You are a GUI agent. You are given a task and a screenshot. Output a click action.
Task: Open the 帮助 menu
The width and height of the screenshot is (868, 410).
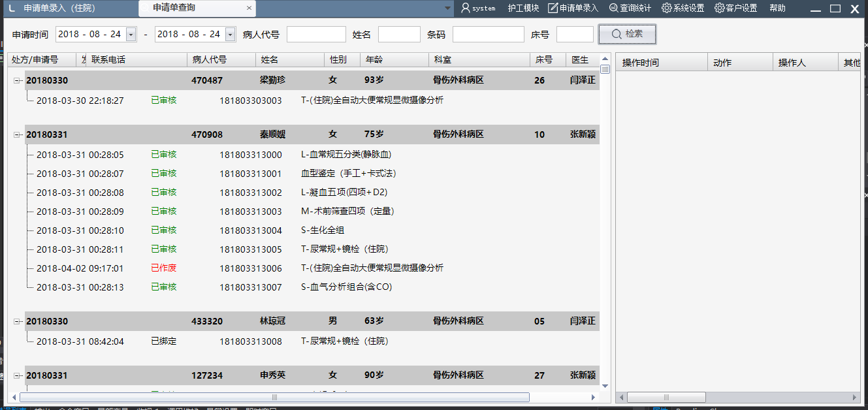[x=777, y=8]
